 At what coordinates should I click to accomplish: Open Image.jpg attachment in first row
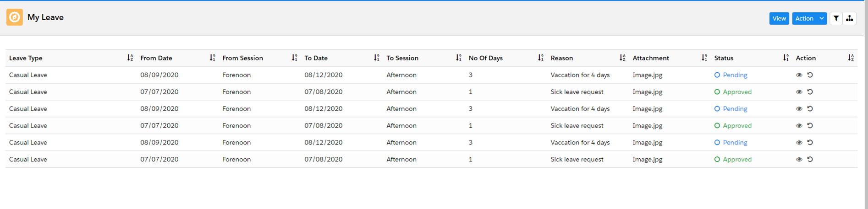point(647,75)
